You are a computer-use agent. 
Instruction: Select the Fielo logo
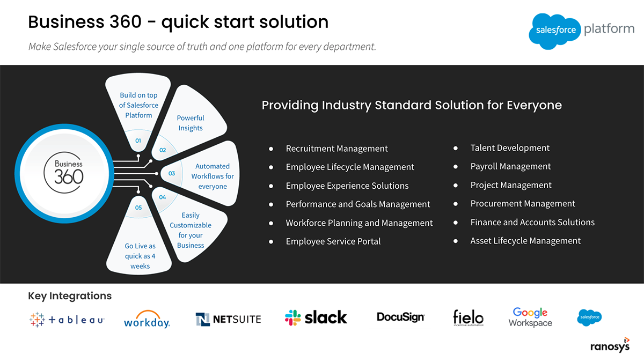[468, 318]
